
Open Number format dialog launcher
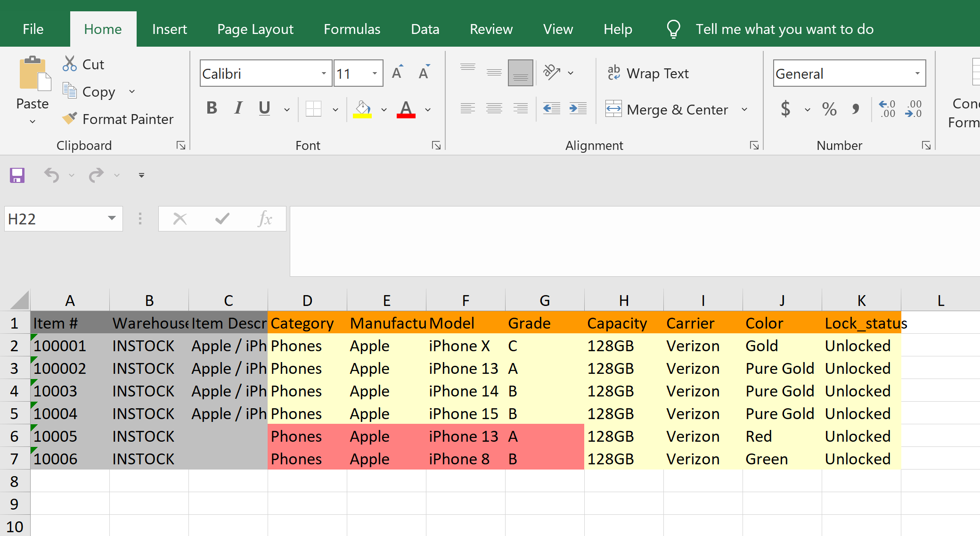(x=926, y=145)
